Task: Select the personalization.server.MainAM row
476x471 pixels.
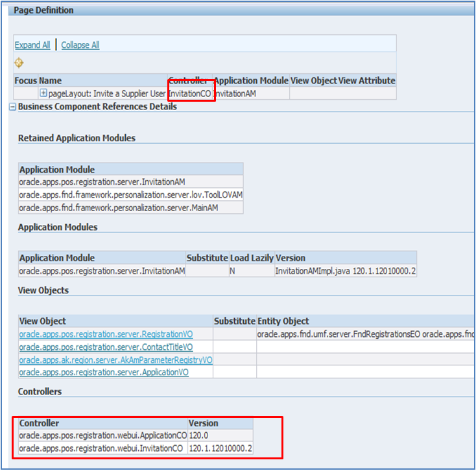Action: 131,208
